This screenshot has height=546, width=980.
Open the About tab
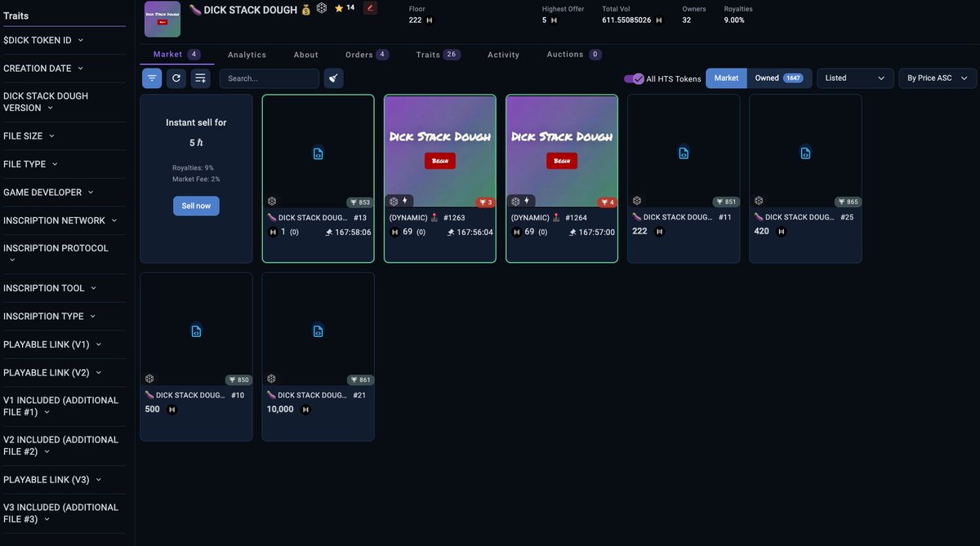pos(306,55)
